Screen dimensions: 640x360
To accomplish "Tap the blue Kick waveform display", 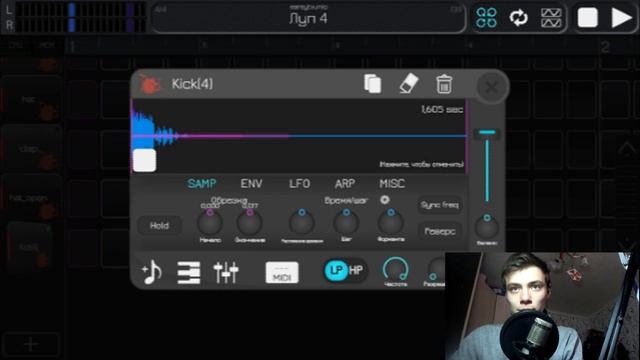I will (299, 136).
